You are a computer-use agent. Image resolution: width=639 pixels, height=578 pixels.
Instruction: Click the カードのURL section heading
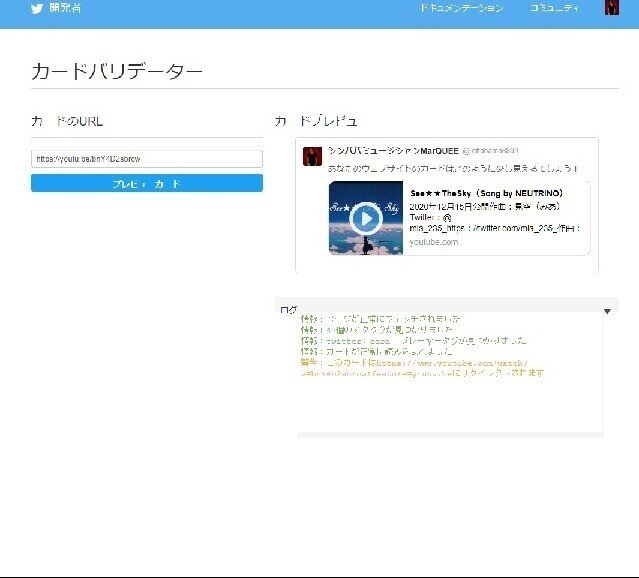click(x=67, y=121)
